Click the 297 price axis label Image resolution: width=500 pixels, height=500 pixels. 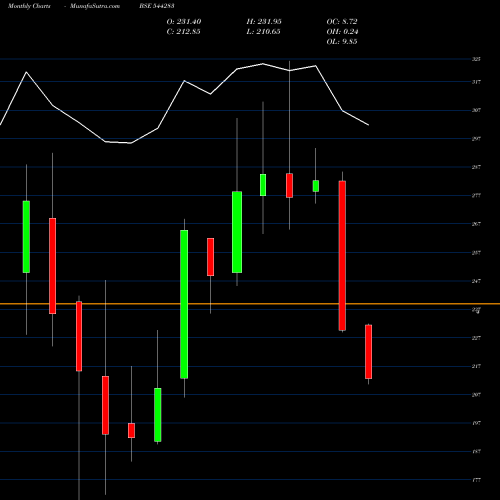coord(476,138)
